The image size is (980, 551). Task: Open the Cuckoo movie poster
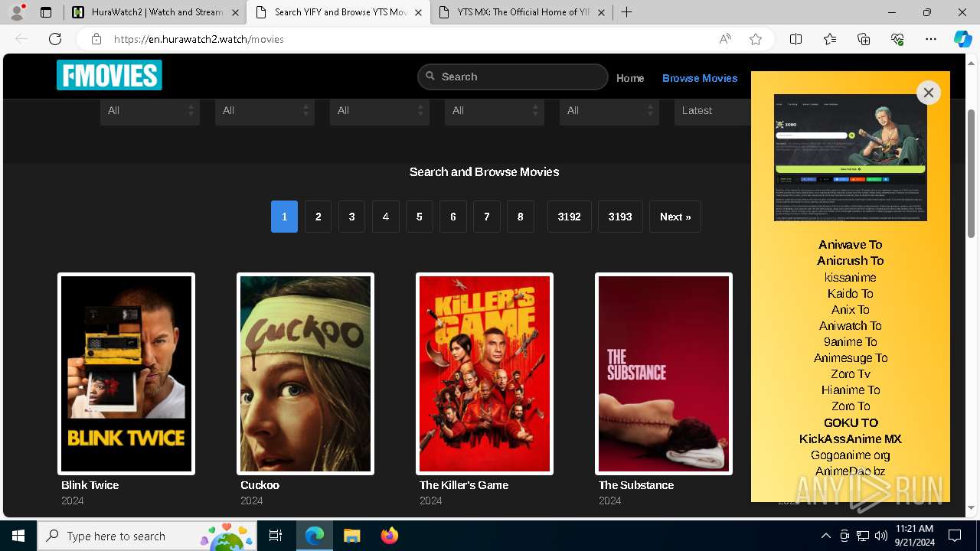[x=305, y=373]
